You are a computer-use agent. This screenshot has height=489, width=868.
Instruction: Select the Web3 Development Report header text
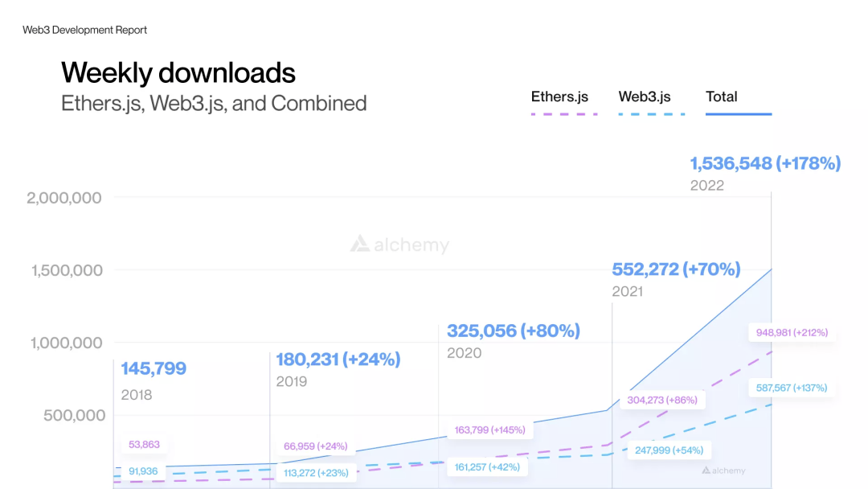(84, 30)
